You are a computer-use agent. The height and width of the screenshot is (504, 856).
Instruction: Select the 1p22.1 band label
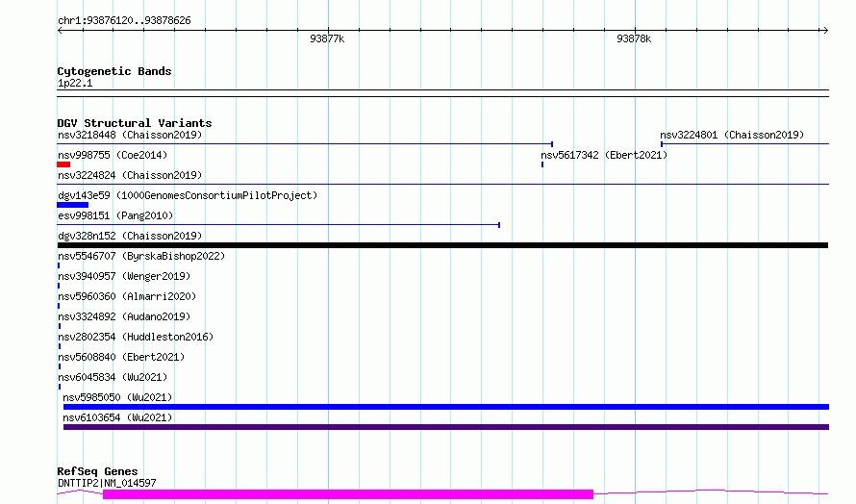[x=75, y=84]
